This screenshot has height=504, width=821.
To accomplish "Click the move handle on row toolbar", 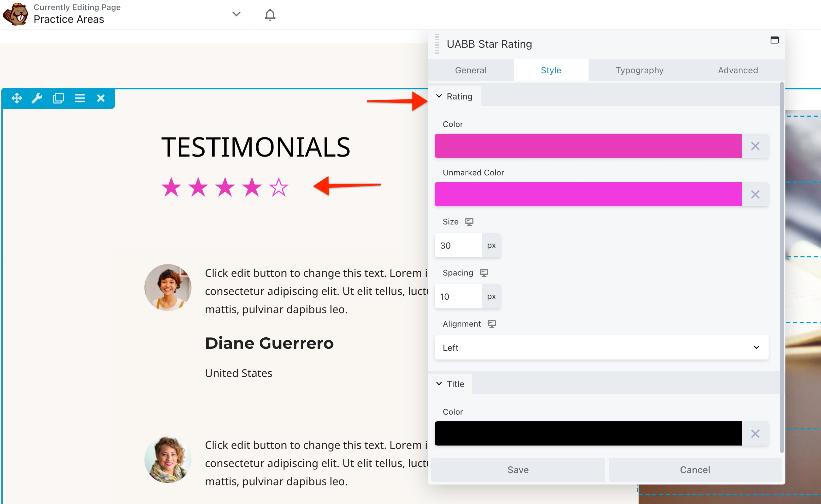I will coord(16,98).
